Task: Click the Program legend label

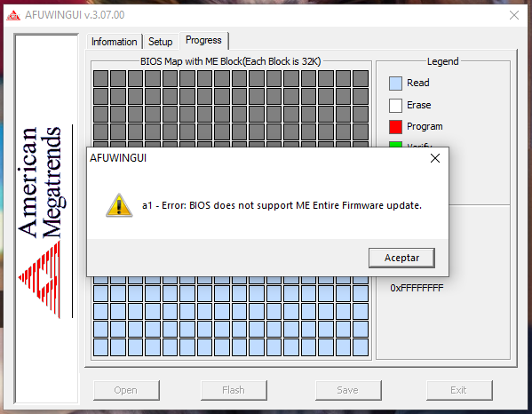Action: tap(425, 126)
